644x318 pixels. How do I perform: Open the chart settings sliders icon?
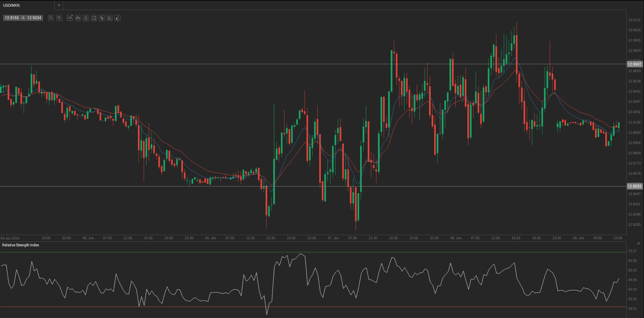pyautogui.click(x=86, y=18)
